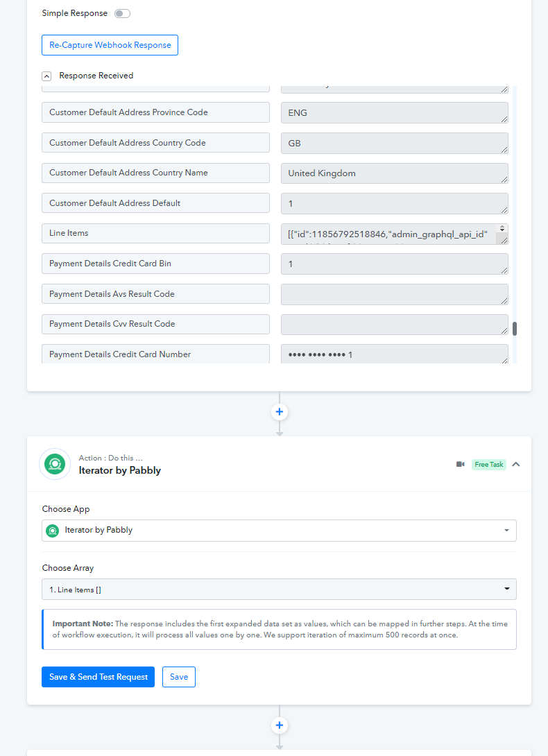
Task: Click the Free Task badge
Action: click(488, 464)
